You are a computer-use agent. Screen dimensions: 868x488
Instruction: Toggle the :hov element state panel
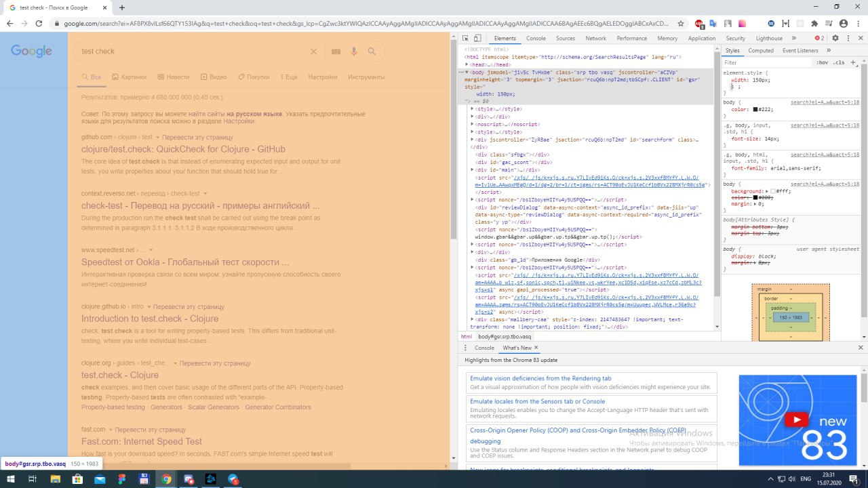coord(823,62)
